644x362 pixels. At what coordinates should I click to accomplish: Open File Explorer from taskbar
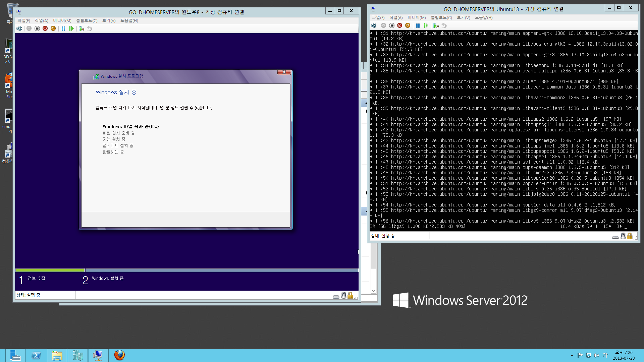(57, 355)
